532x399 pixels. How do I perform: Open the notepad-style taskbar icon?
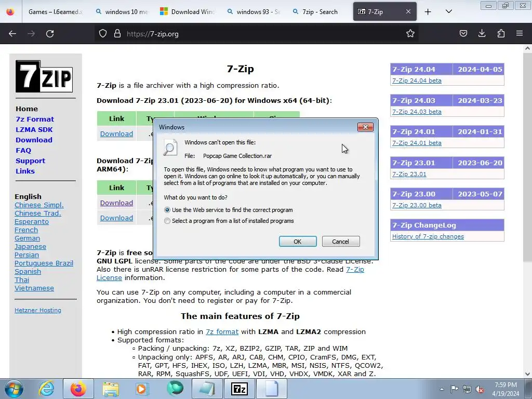(207, 389)
